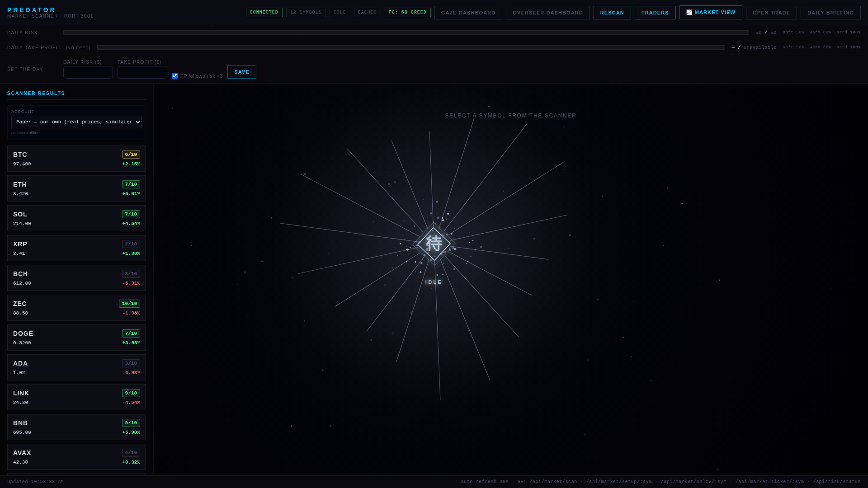Open the Account dropdown selector

(x=76, y=122)
